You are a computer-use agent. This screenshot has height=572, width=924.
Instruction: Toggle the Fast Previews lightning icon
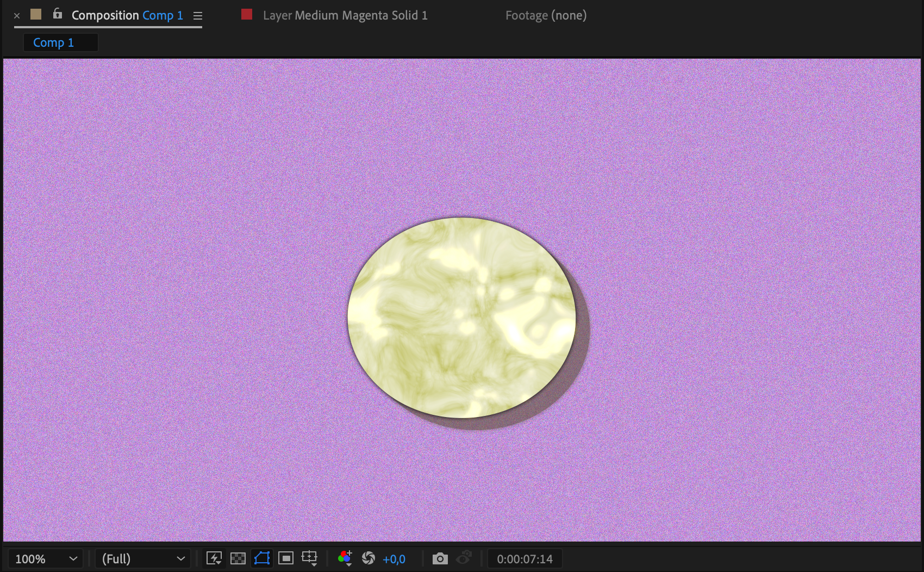214,558
